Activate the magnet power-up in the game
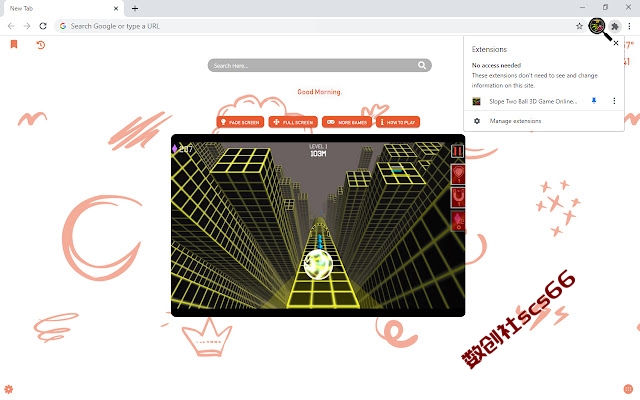The width and height of the screenshot is (640, 400). point(458,197)
